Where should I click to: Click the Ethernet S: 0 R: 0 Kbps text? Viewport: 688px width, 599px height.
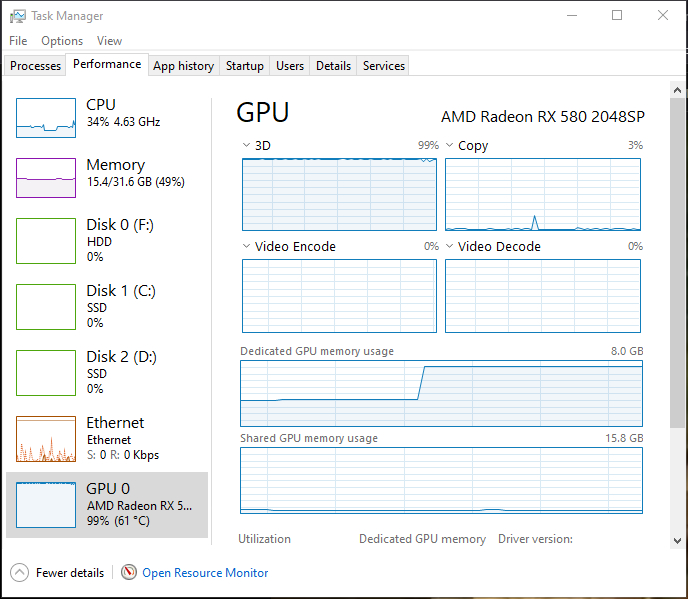tap(123, 455)
